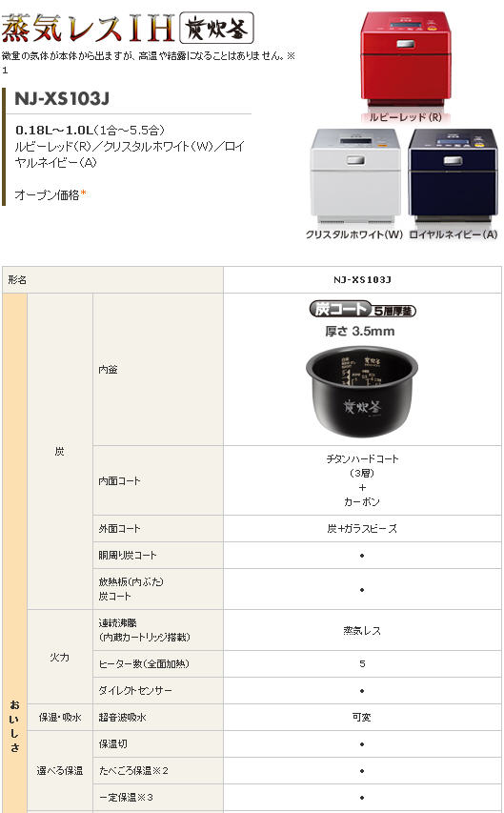The image size is (504, 813).
Task: Click the orange asterisk next to オープン価格
Action: tap(83, 195)
